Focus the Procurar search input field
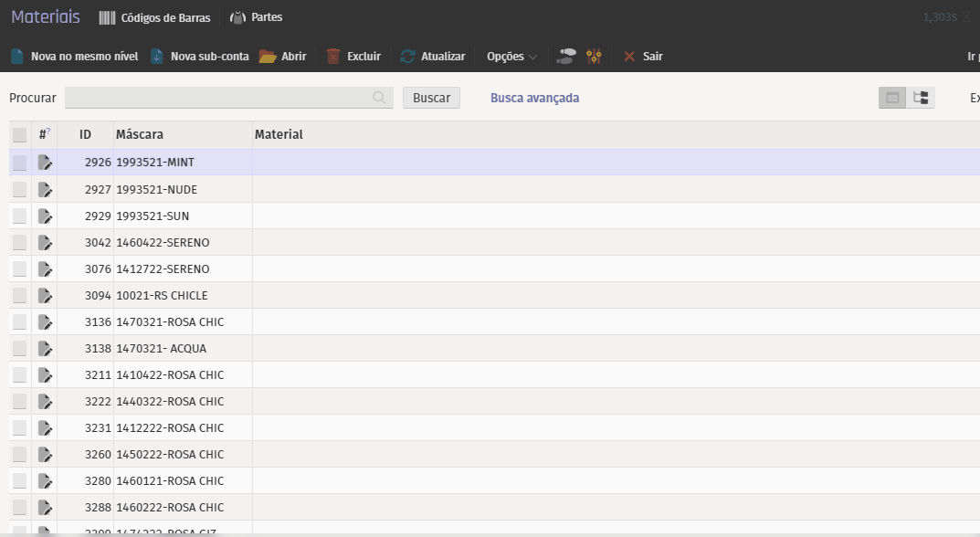Viewport: 980px width, 537px height. (x=217, y=98)
